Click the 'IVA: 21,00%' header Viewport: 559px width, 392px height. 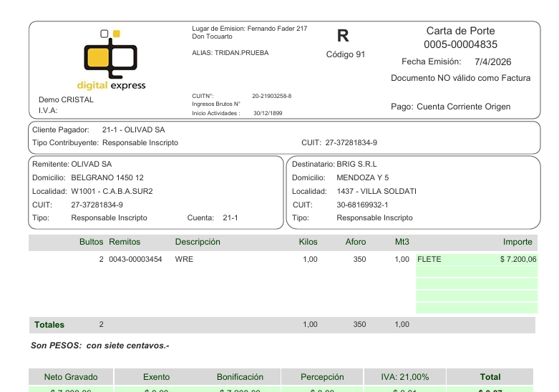405,377
